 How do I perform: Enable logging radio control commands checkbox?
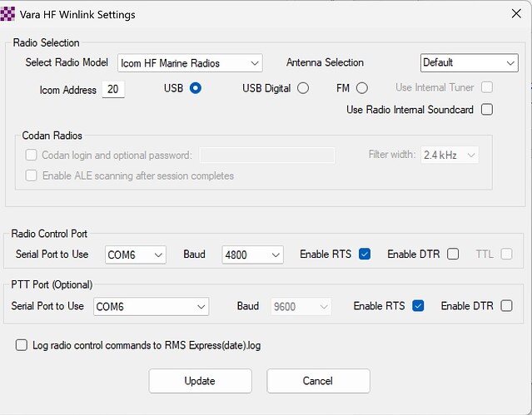point(22,345)
